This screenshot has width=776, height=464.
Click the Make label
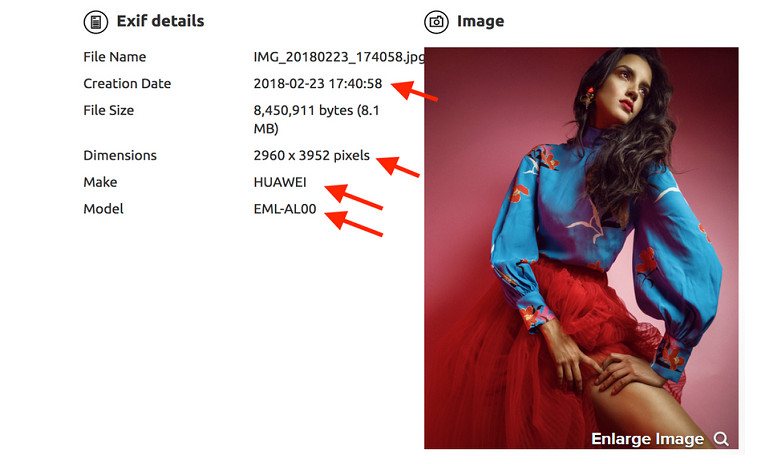tap(100, 182)
